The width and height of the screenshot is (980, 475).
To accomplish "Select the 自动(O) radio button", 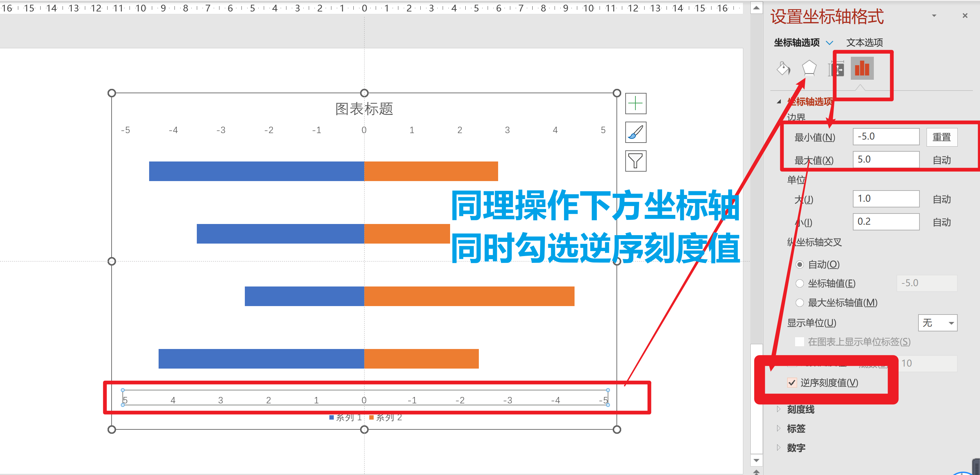I will [x=800, y=265].
